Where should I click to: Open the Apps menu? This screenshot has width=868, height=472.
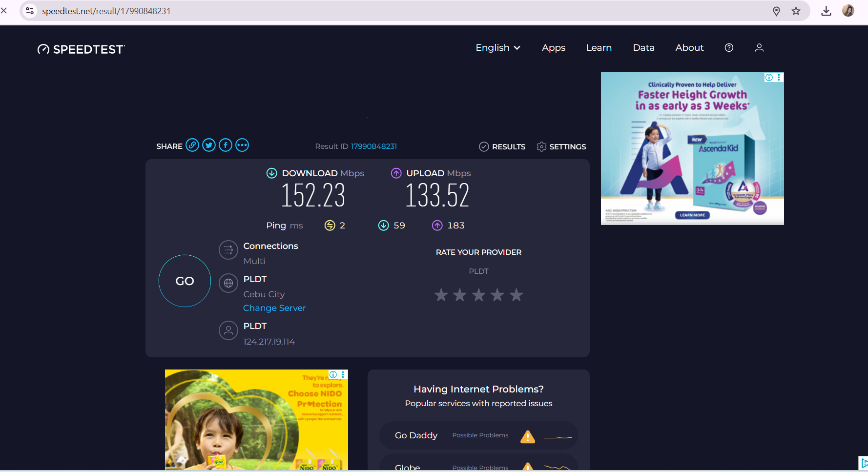[554, 48]
